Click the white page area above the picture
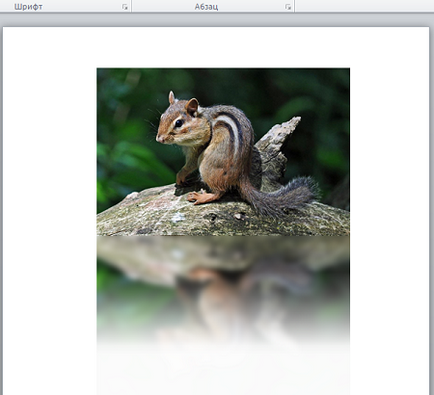This screenshot has height=395, width=434. (216, 47)
